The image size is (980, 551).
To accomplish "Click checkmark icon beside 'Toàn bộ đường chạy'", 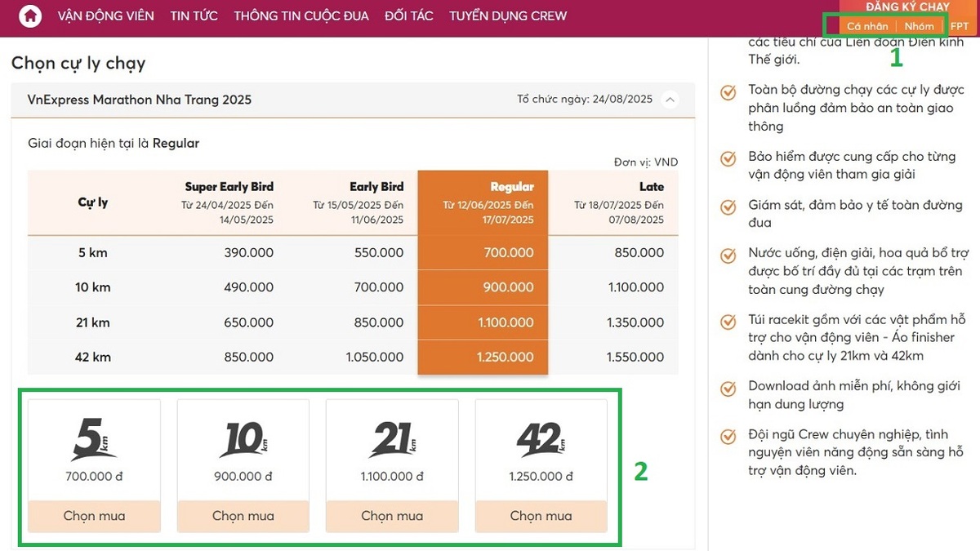I will (x=728, y=93).
